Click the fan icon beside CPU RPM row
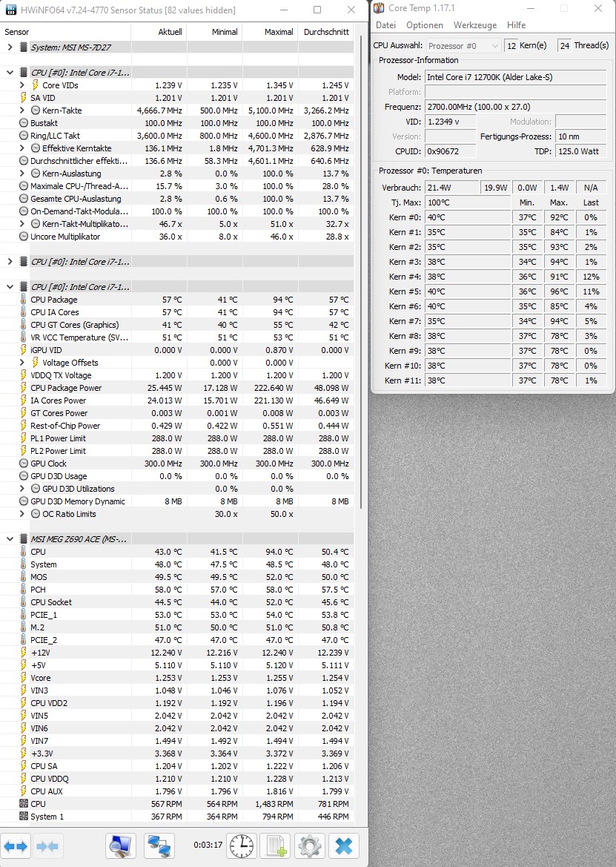The image size is (616, 867). pyautogui.click(x=23, y=803)
